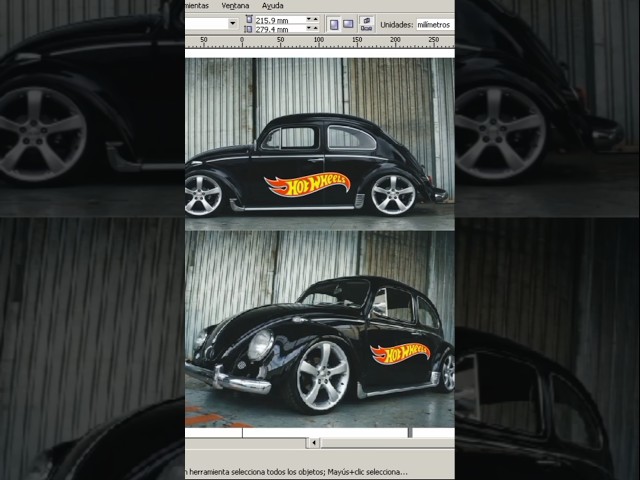Open the Ayuda menu
Screen dimensions: 640x480
pyautogui.click(x=273, y=6)
